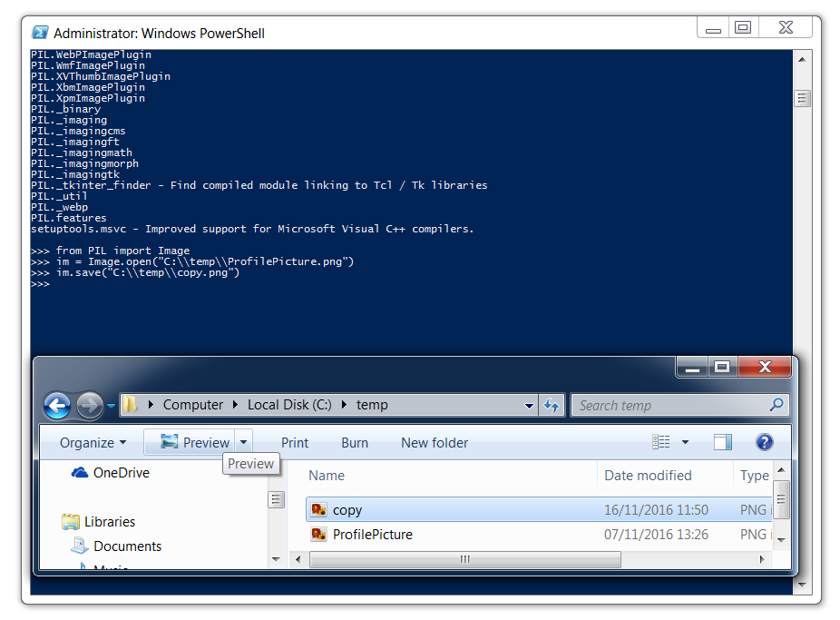Image resolution: width=840 pixels, height=620 pixels.
Task: Minimize the PowerShell window
Action: click(713, 28)
